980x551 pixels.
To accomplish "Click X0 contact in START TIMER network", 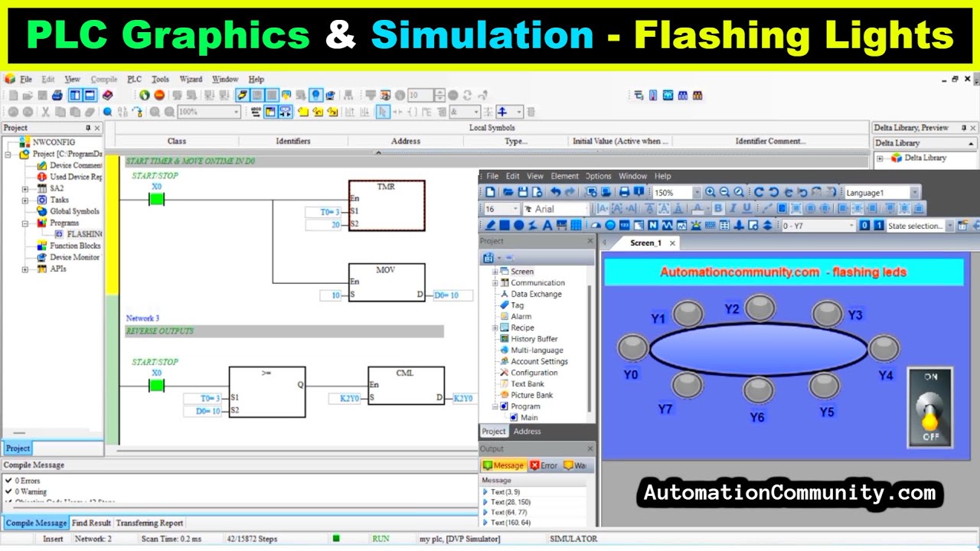I will pyautogui.click(x=156, y=199).
